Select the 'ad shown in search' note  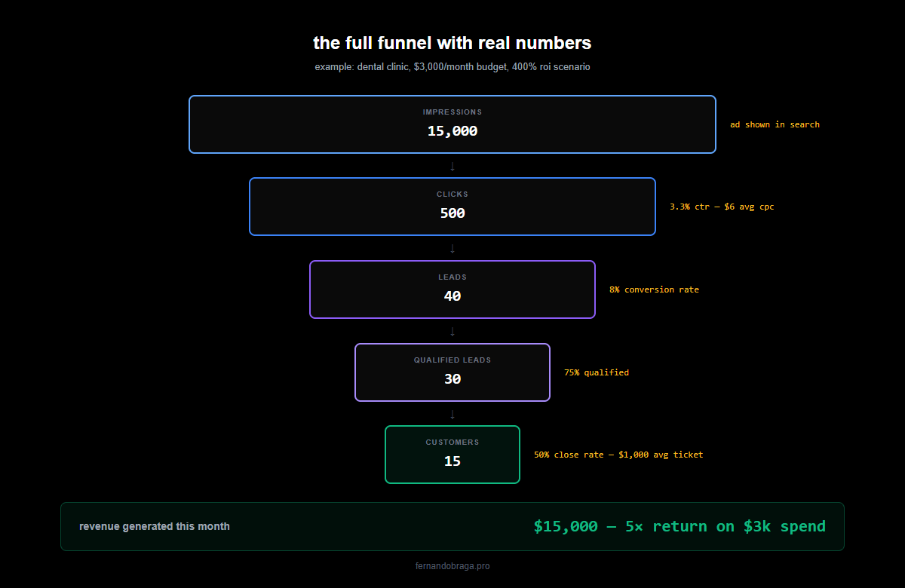[x=775, y=124]
